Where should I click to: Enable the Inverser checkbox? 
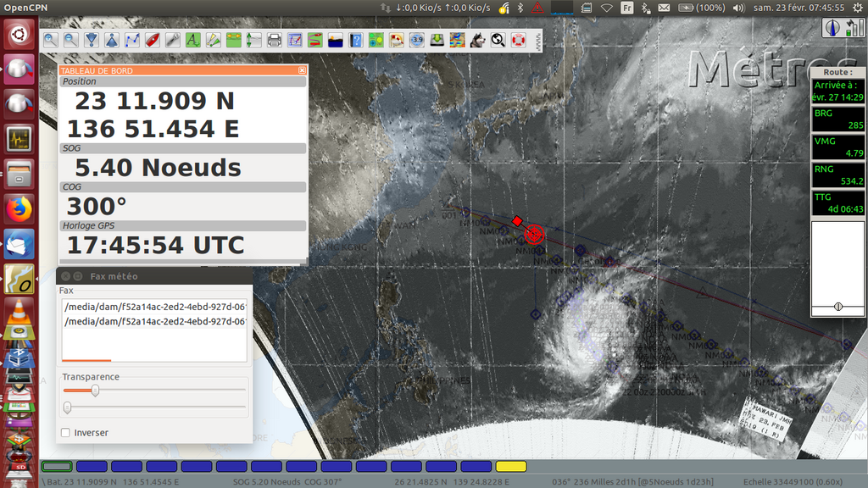(66, 433)
